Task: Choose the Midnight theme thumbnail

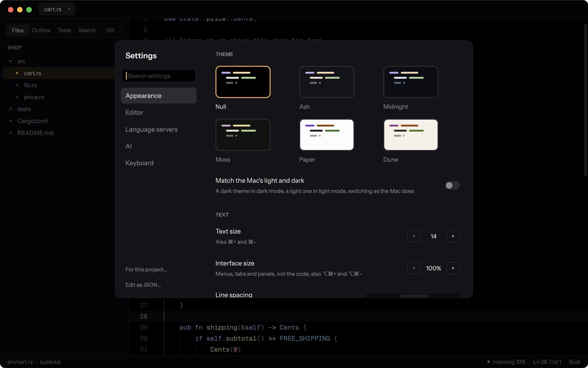Action: [x=410, y=82]
